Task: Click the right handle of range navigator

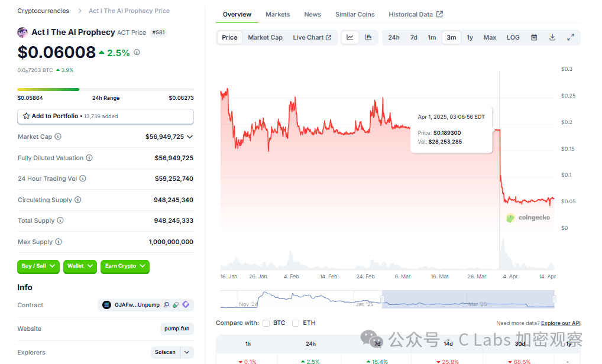Action: pyautogui.click(x=554, y=299)
